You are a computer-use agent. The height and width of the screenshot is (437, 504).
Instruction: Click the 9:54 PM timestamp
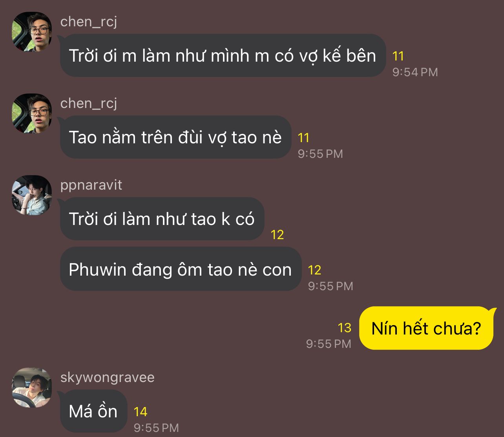pyautogui.click(x=415, y=72)
